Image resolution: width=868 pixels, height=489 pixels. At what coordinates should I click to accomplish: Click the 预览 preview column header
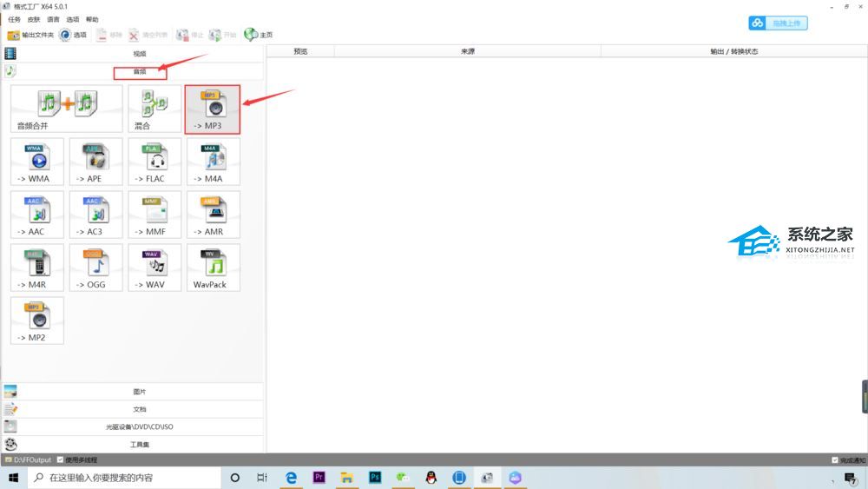(300, 51)
